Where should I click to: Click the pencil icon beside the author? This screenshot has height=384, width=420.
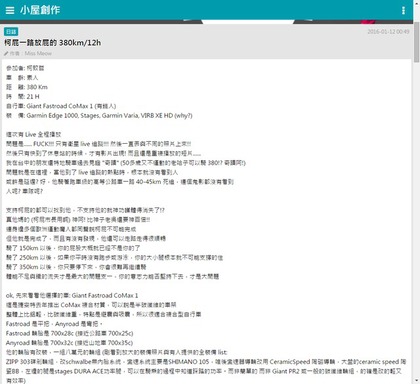point(6,53)
